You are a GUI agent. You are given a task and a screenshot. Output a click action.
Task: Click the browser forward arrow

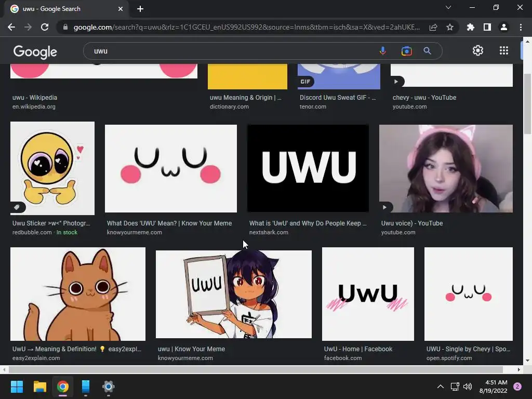coord(28,27)
